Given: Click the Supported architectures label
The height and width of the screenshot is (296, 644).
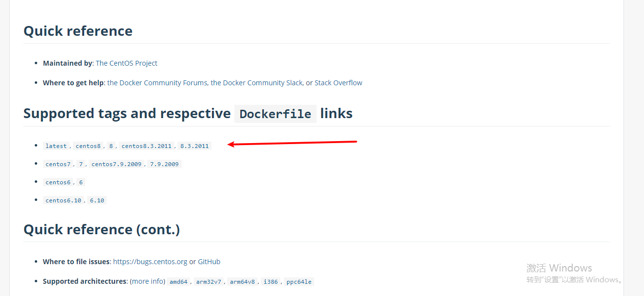Looking at the screenshot, I should point(84,281).
